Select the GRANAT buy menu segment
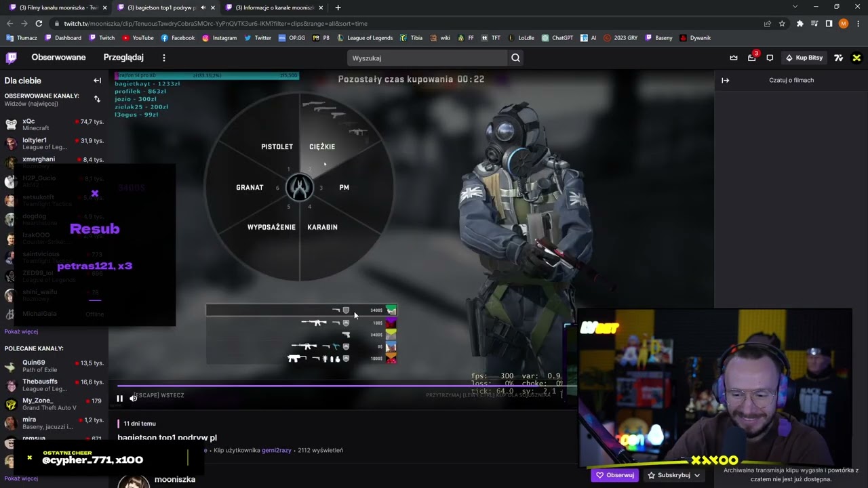The image size is (868, 488). pyautogui.click(x=250, y=188)
